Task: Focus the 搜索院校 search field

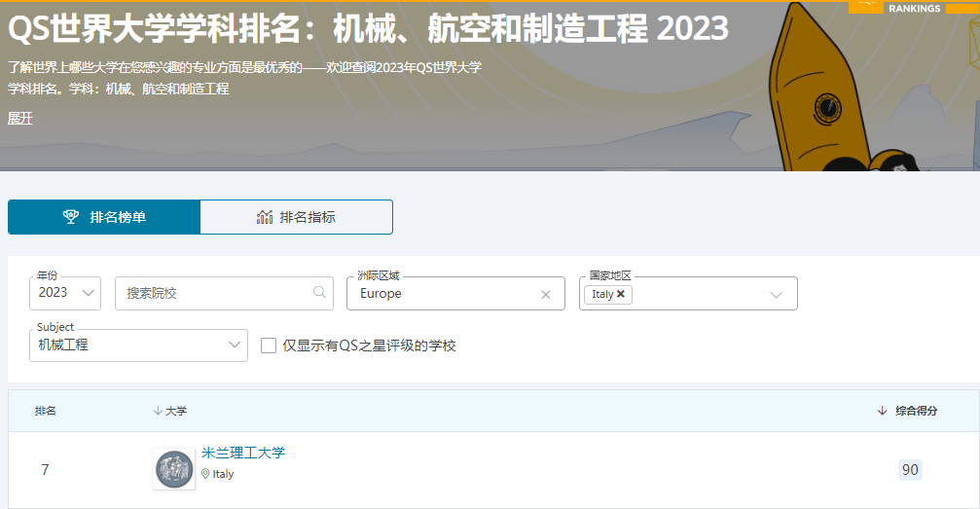Action: (224, 293)
